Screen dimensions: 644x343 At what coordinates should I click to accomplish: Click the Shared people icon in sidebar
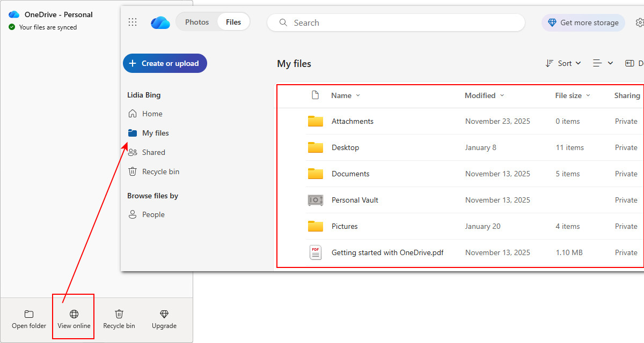pyautogui.click(x=133, y=152)
